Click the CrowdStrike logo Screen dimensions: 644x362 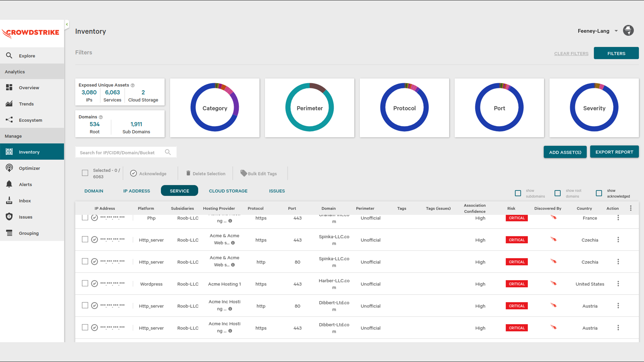[31, 33]
